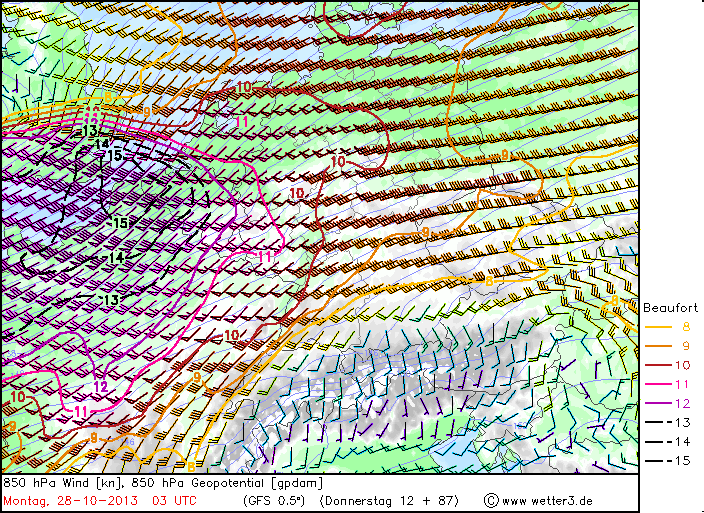
Task: Click the number 10 in the Beaufort legend
Action: coord(683,365)
